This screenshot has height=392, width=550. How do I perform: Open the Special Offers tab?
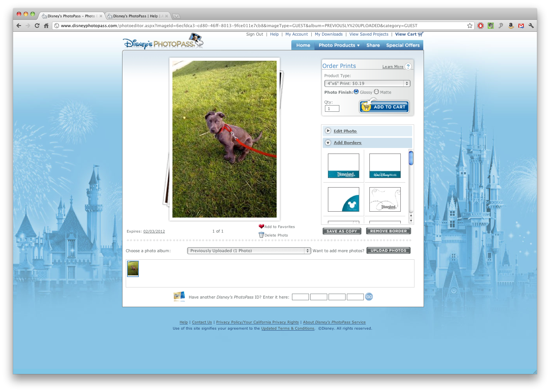coord(403,45)
